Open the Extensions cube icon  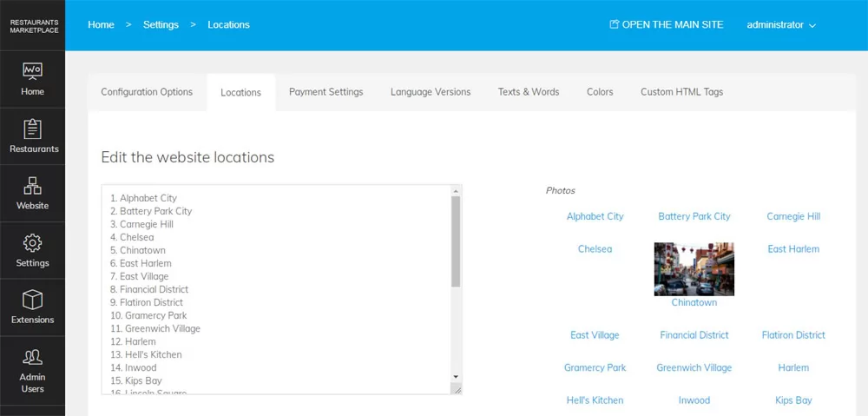[32, 300]
